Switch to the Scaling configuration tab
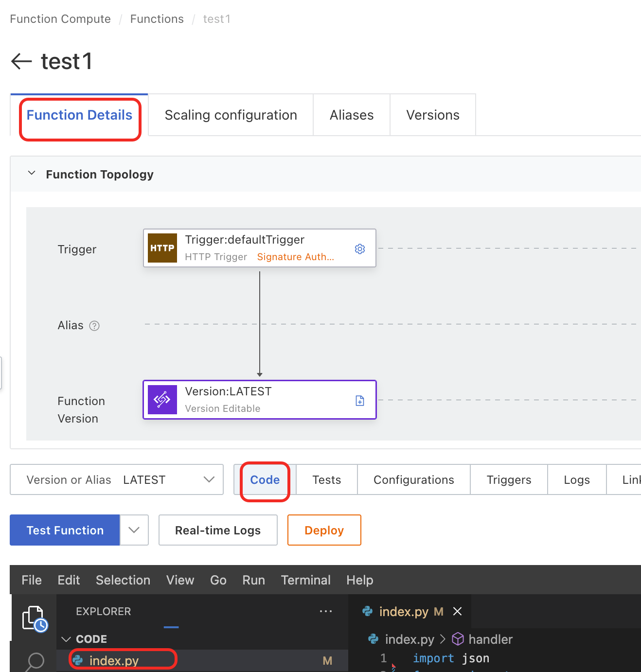 click(x=231, y=115)
